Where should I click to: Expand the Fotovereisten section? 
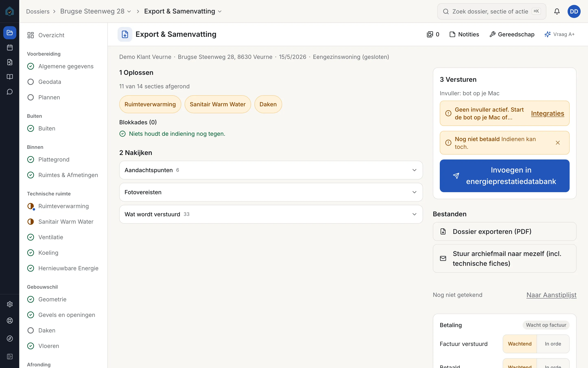tap(271, 192)
